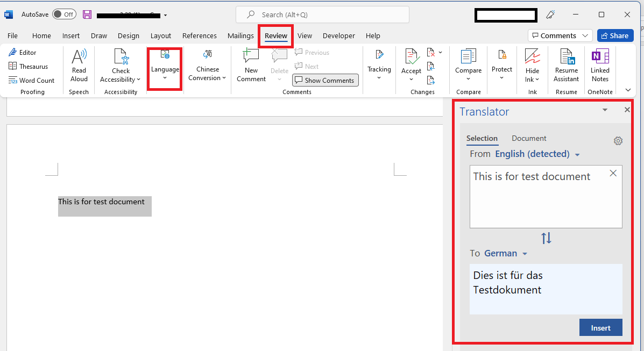Change the From language dropdown

(537, 154)
